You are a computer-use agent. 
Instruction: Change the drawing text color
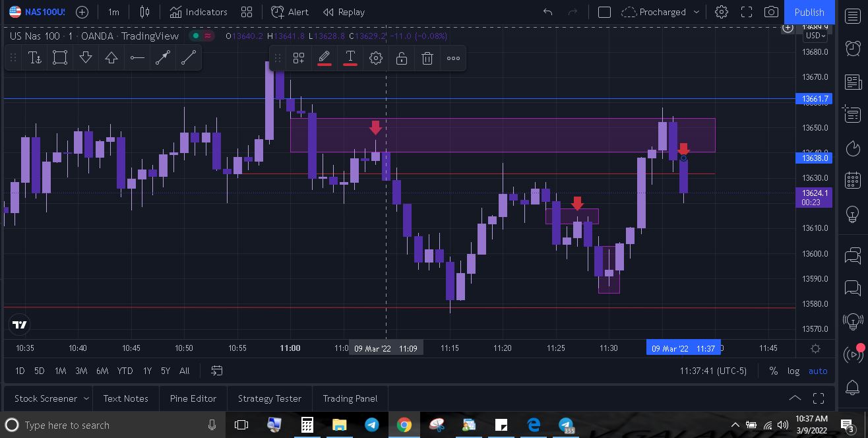[x=350, y=58]
